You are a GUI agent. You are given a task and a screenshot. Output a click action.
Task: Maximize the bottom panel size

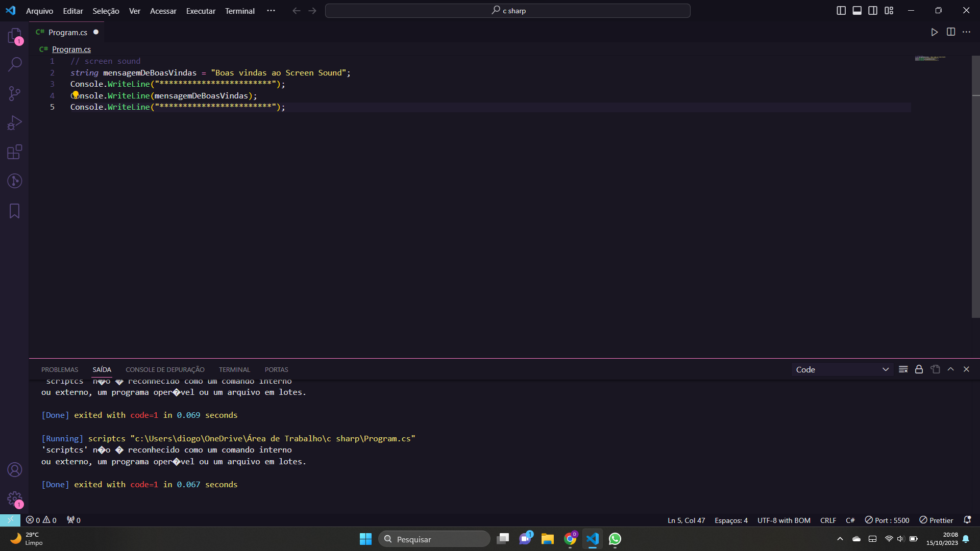click(x=950, y=369)
